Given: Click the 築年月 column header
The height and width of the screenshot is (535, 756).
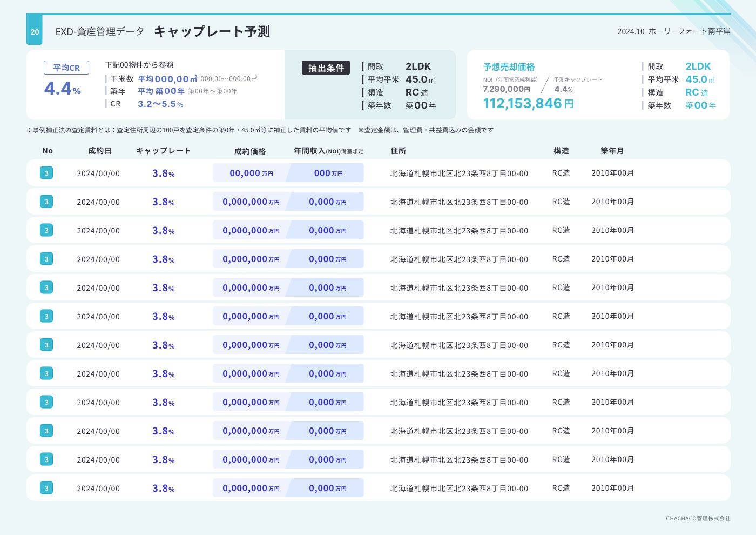Looking at the screenshot, I should [x=612, y=151].
